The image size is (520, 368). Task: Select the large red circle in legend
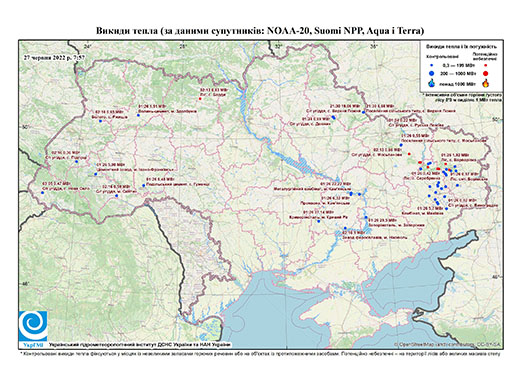click(x=486, y=73)
